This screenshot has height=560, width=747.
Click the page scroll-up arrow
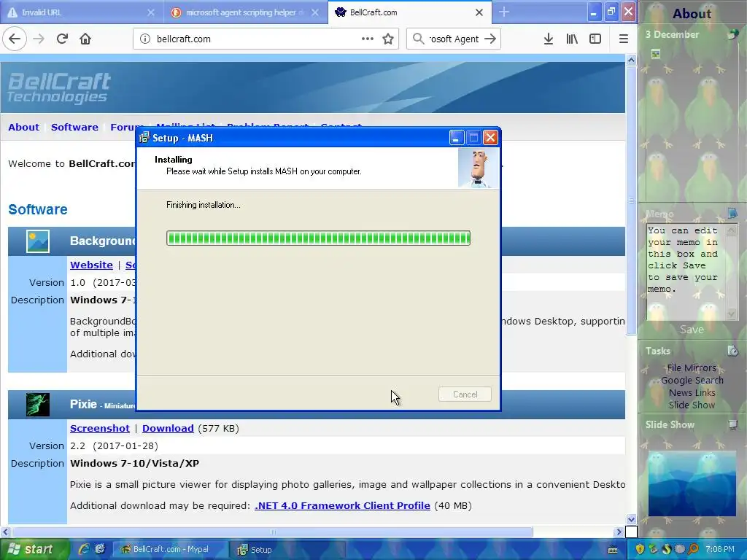coord(631,60)
